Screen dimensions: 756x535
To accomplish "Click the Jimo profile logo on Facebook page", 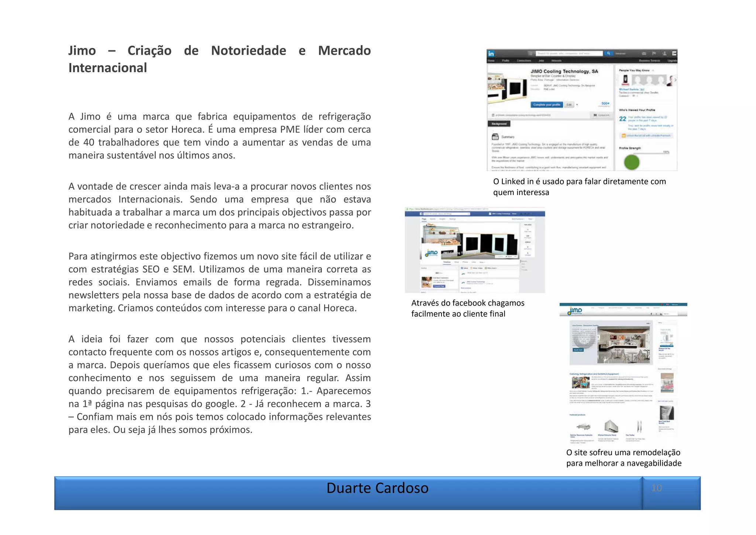I will coord(431,253).
